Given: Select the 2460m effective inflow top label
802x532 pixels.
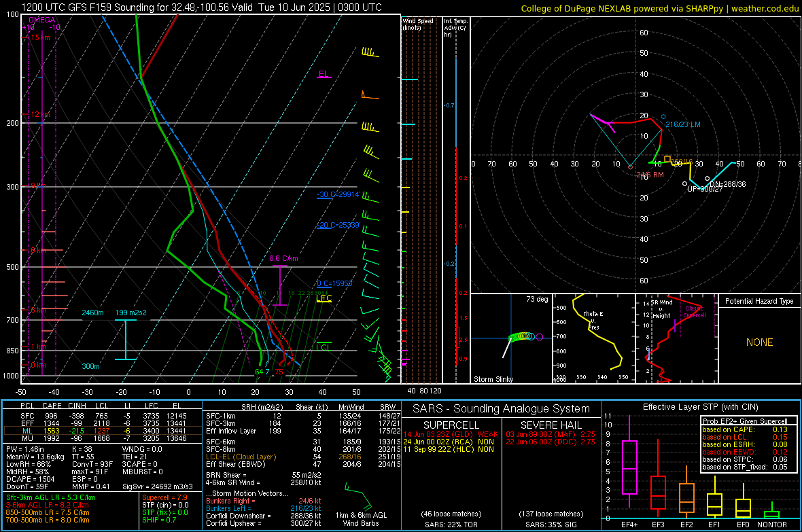Looking at the screenshot, I should [92, 313].
